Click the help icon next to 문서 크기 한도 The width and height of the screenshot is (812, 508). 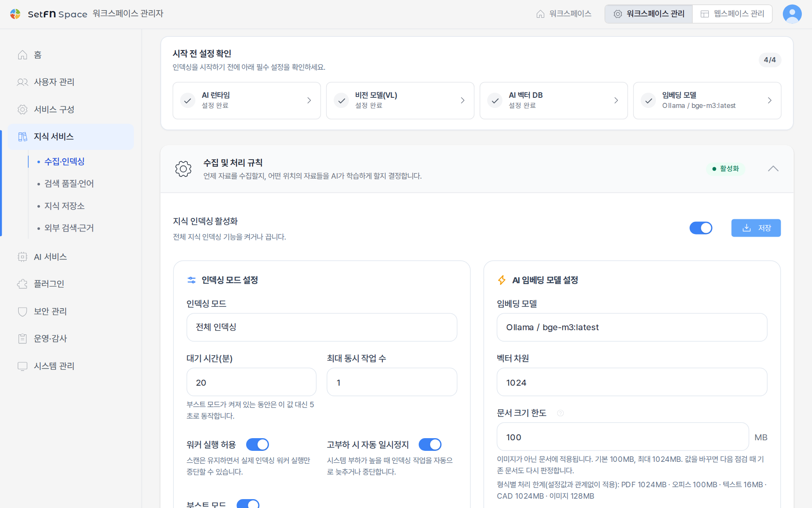[560, 413]
